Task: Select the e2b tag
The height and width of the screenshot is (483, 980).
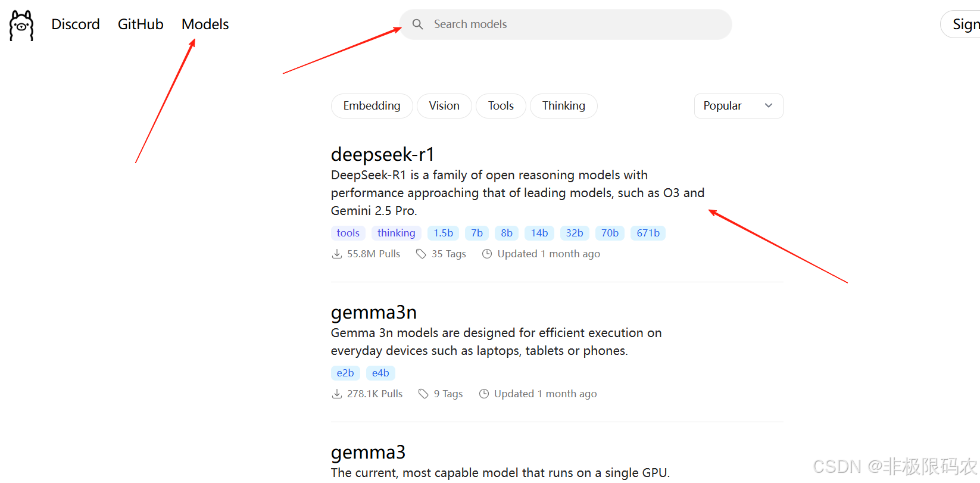Action: coord(345,373)
